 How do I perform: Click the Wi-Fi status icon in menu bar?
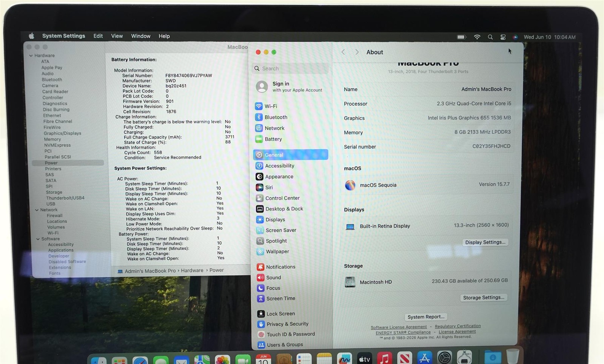tap(477, 37)
